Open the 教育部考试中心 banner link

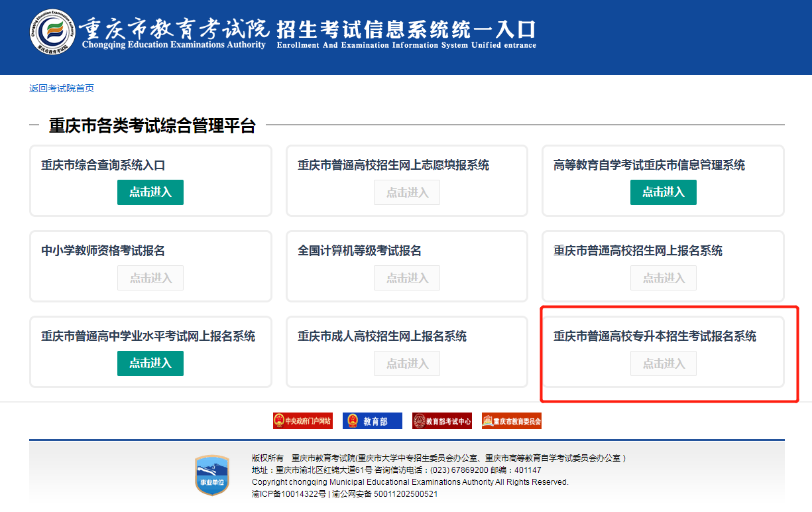[x=441, y=421]
